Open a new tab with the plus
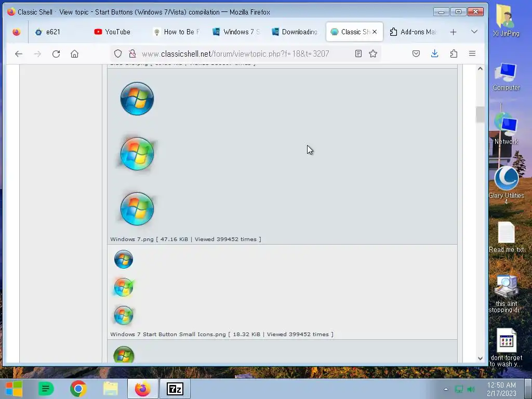The height and width of the screenshot is (399, 532). click(453, 32)
